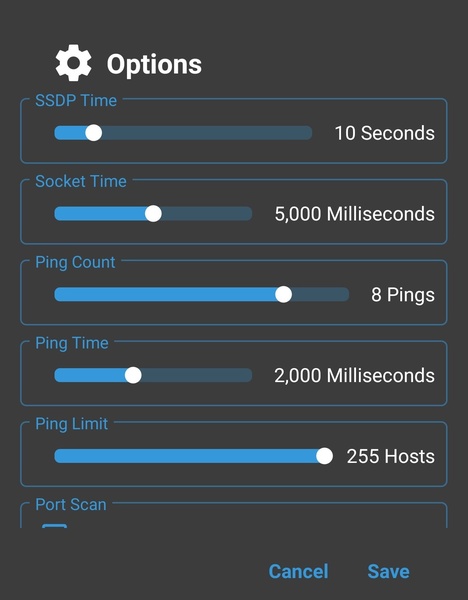Click the 5,000 Milliseconds value text
Viewport: 468px width, 600px height.
pyautogui.click(x=355, y=214)
